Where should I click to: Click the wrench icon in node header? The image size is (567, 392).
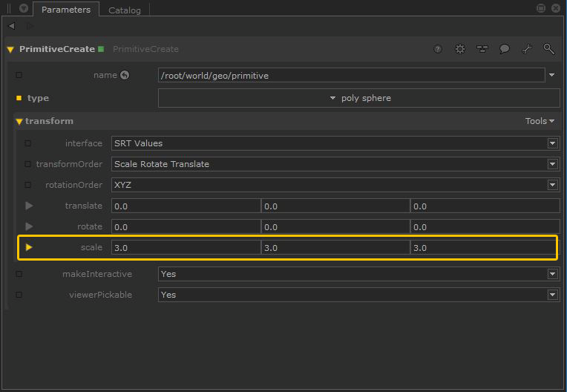tap(527, 49)
